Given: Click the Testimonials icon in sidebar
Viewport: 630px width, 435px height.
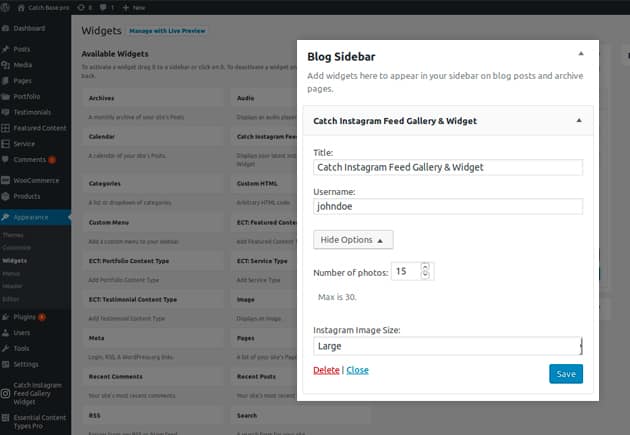Looking at the screenshot, I should pos(5,112).
